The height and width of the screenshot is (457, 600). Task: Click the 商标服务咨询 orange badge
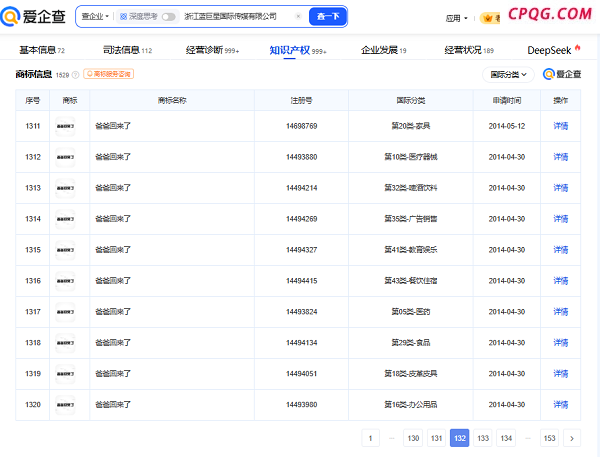pos(109,74)
